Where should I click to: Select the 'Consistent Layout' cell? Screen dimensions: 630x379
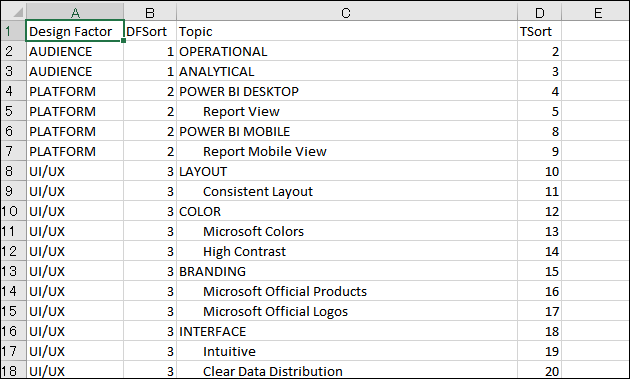click(346, 191)
